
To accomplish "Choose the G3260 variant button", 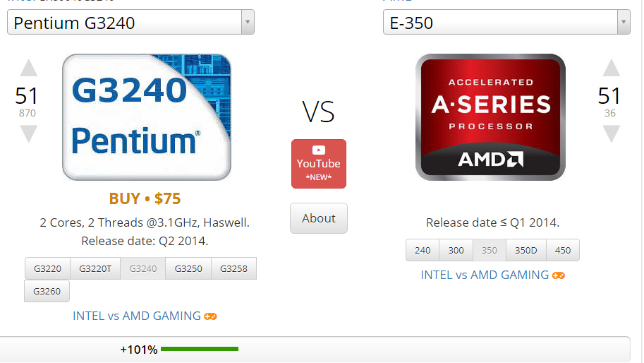I will (47, 291).
